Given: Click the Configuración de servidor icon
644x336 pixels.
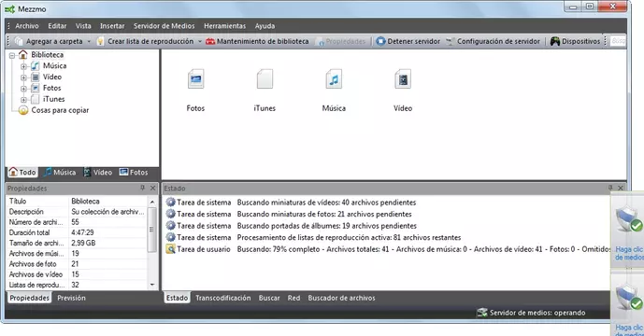Looking at the screenshot, I should 451,41.
